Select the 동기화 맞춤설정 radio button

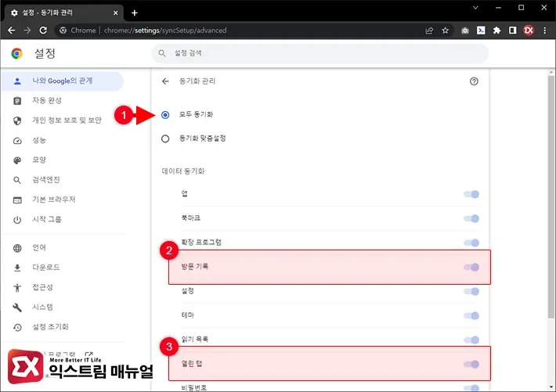click(x=165, y=138)
